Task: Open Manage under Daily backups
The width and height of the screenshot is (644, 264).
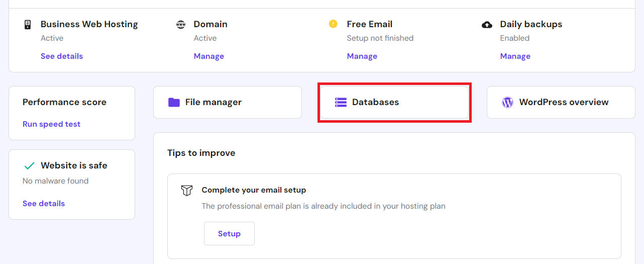Action: tap(515, 56)
